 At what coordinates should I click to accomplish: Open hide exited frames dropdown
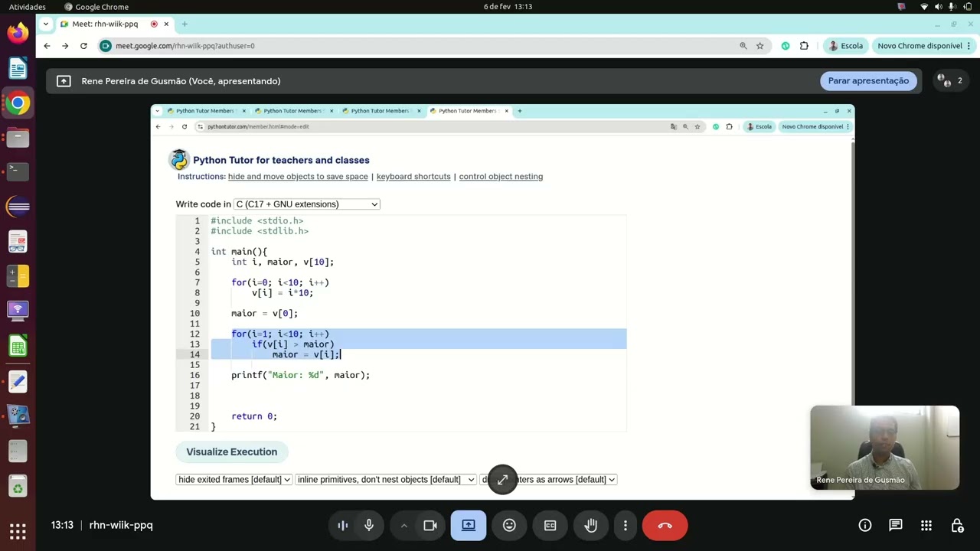234,480
